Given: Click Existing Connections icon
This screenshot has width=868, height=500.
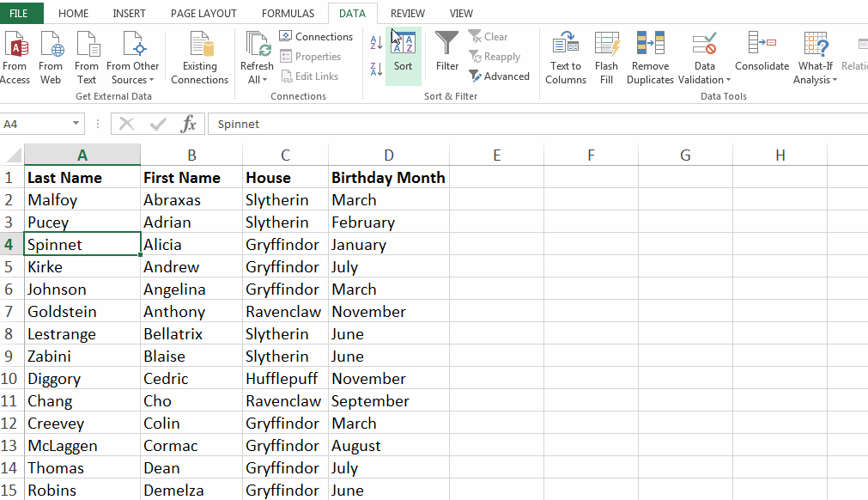Looking at the screenshot, I should coord(199,57).
